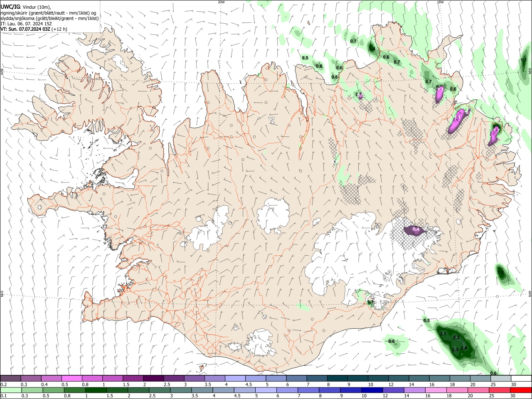Click the '12' label on the snow scale

pyautogui.click(x=391, y=384)
